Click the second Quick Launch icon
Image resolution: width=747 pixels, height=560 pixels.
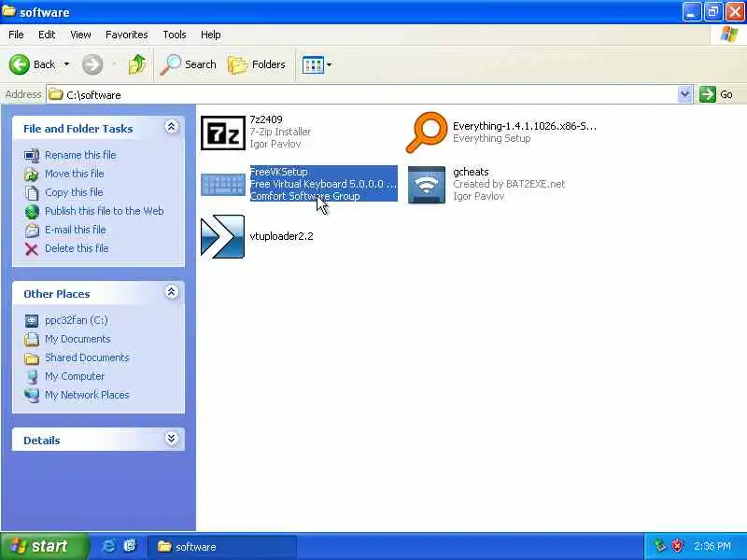[x=129, y=546]
